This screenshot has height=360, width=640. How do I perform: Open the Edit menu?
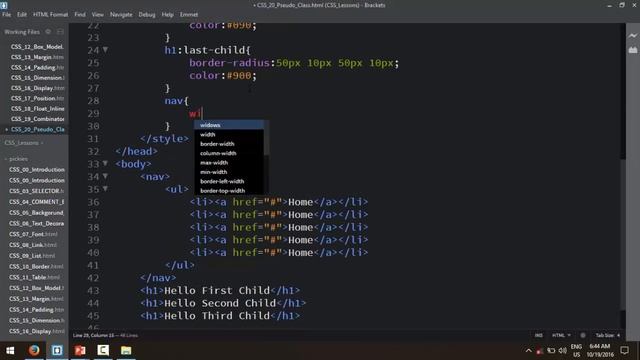coord(22,14)
